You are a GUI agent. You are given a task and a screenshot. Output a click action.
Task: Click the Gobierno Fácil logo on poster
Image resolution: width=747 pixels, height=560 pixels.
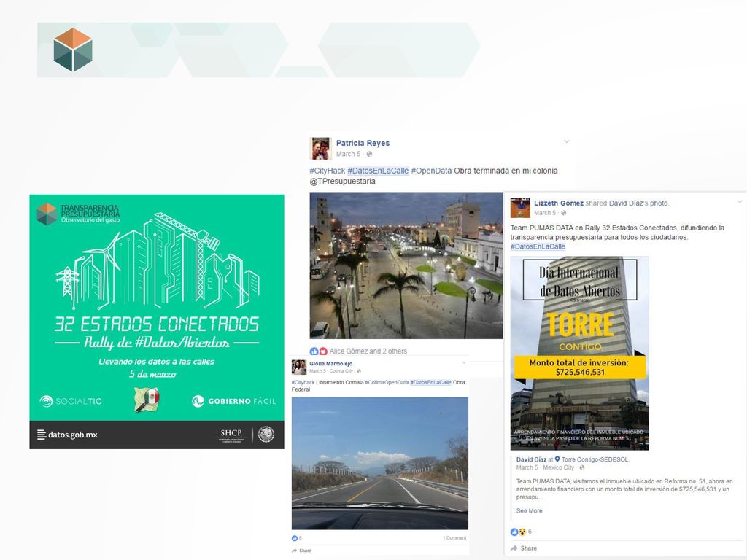coord(234,401)
